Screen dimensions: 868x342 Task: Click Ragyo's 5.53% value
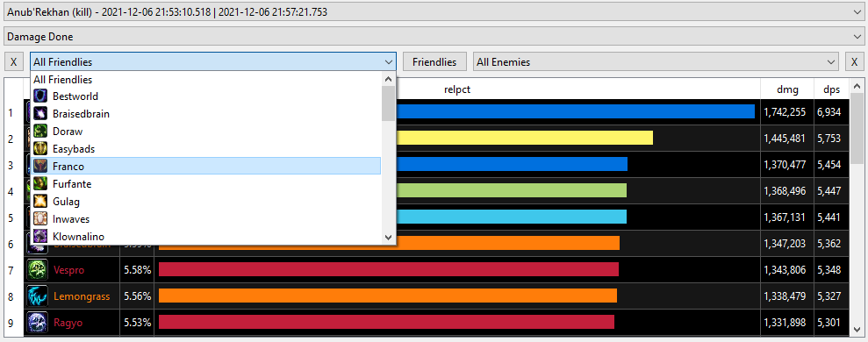click(x=137, y=324)
